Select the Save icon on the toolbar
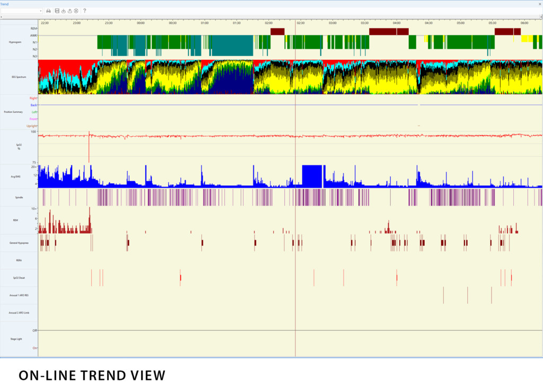This screenshot has width=543, height=392. click(x=57, y=11)
